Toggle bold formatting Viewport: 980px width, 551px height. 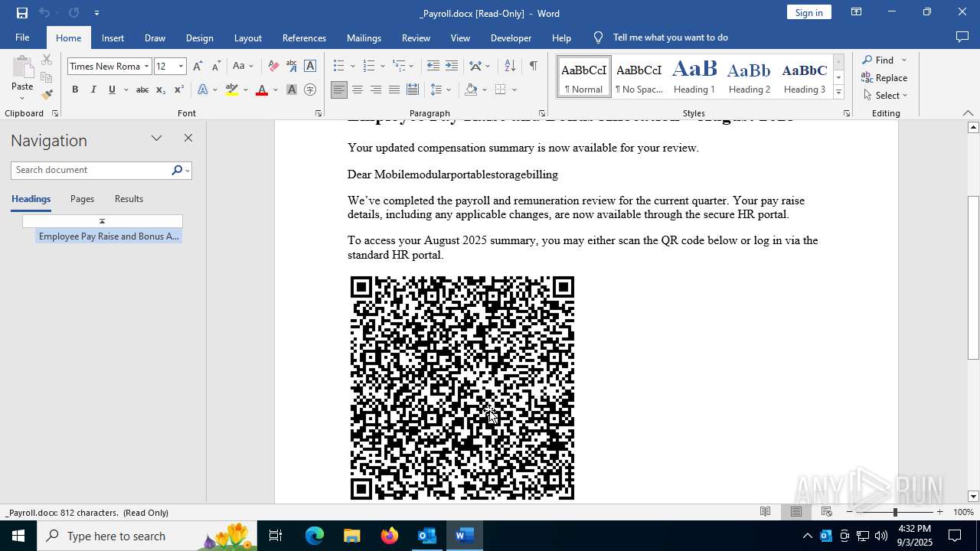tap(75, 90)
